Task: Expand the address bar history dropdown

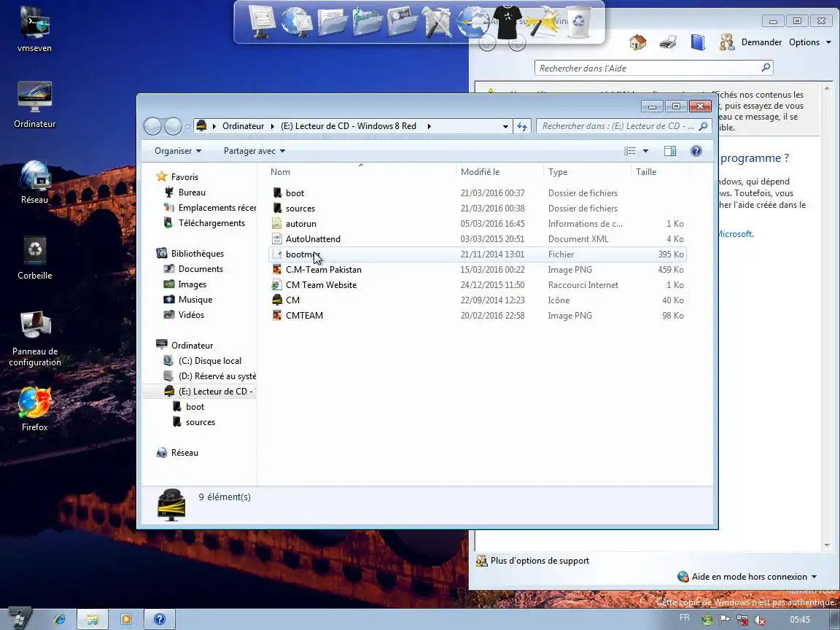Action: coord(505,126)
